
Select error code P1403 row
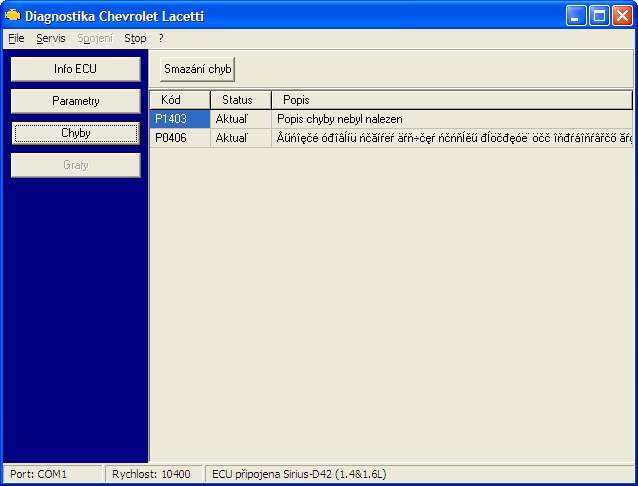pyautogui.click(x=391, y=119)
